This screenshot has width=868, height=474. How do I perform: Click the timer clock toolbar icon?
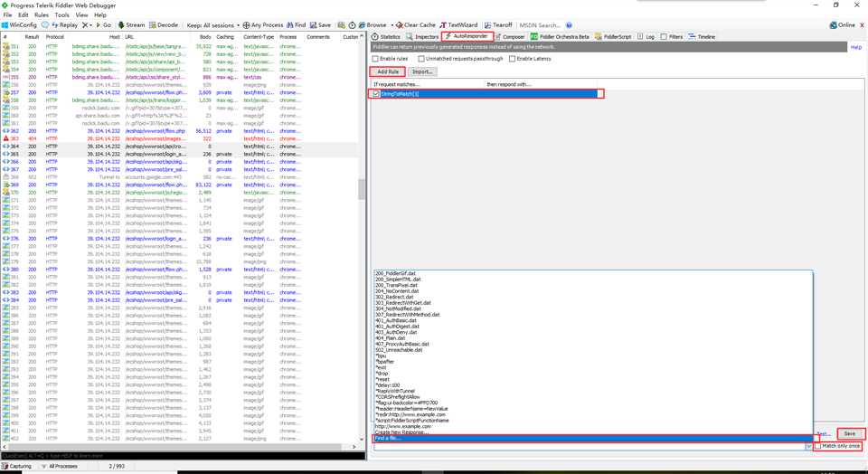tap(352, 25)
